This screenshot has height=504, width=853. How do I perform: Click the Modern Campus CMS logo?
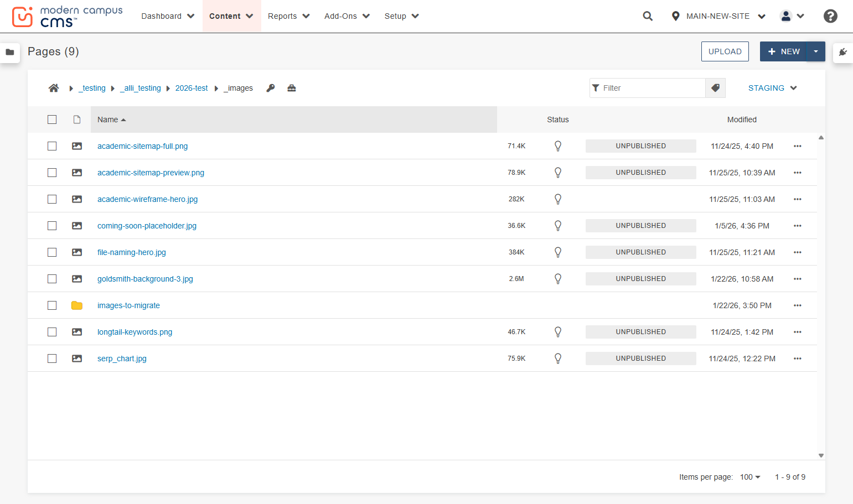[x=68, y=17]
